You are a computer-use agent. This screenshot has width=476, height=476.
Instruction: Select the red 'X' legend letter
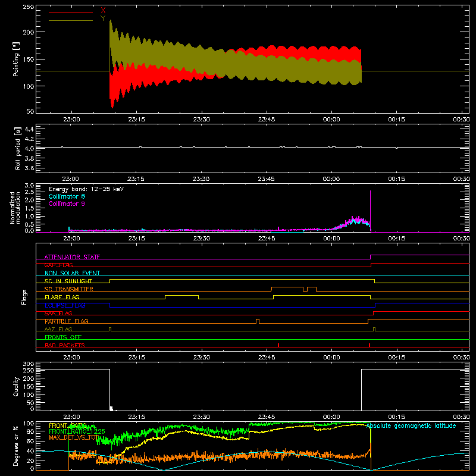pos(103,11)
